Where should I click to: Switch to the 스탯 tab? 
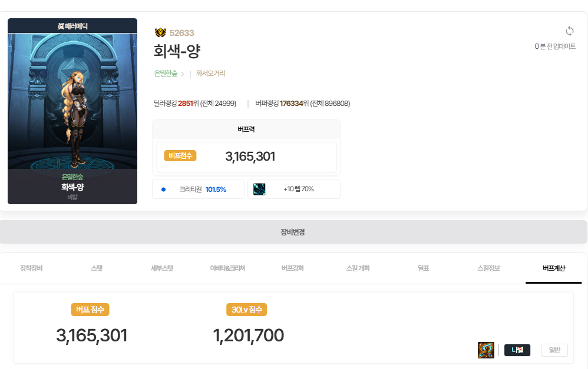pyautogui.click(x=97, y=268)
